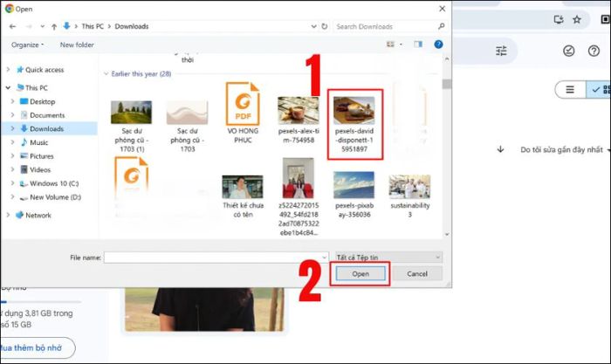Select the pexels-pixabay-356036 image file
This screenshot has width=611, height=364.
(x=354, y=195)
